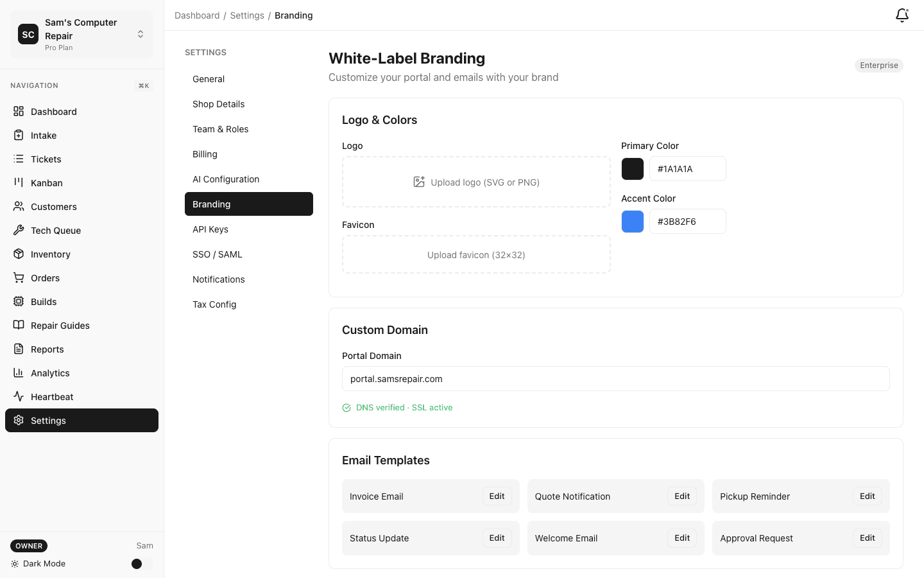The image size is (924, 578).
Task: Open Orders using the cart icon
Action: pos(19,277)
